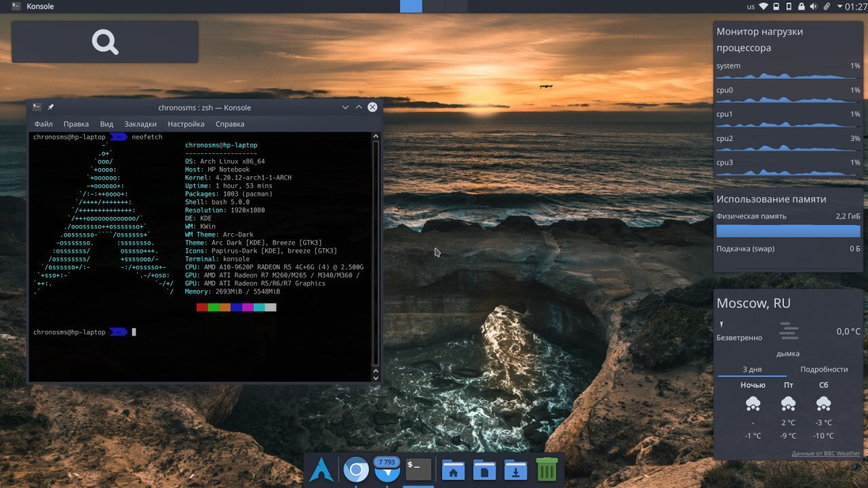Click the Wi-Fi network tray icon

pos(764,7)
